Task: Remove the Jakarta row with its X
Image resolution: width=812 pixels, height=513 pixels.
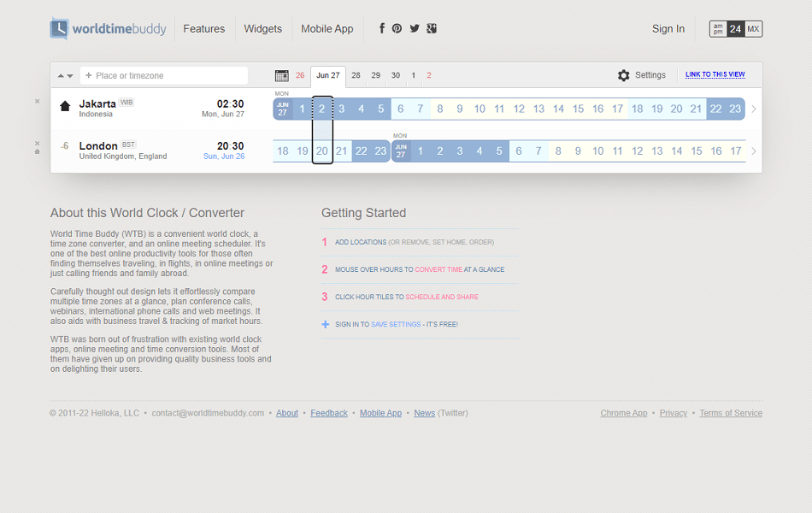Action: pos(38,101)
